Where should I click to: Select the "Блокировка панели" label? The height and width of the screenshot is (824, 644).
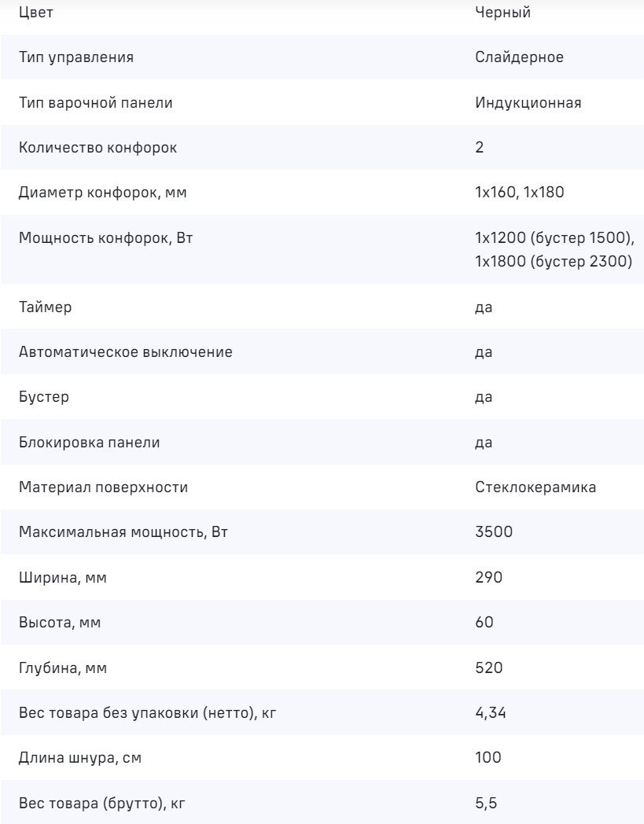point(89,443)
